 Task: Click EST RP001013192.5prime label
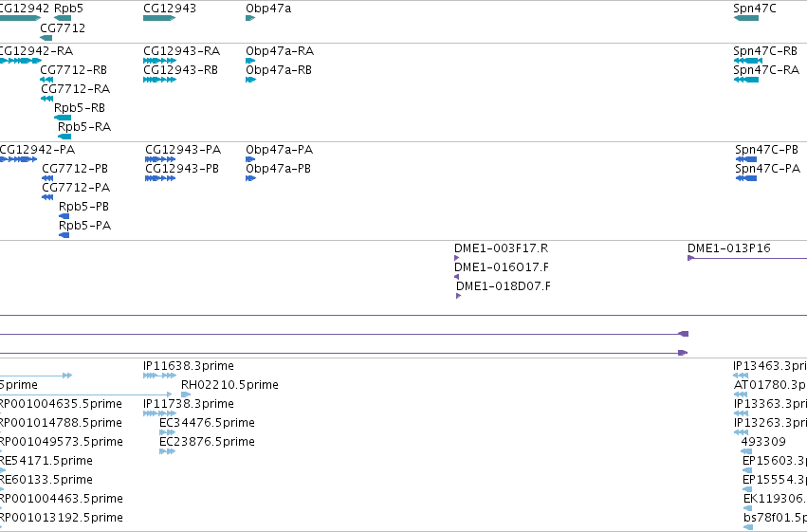(x=62, y=518)
